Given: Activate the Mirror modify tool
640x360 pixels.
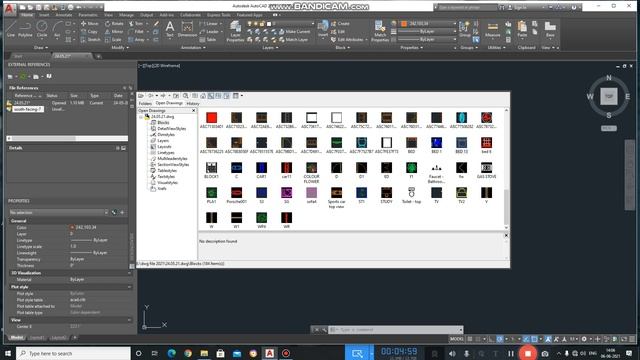Looking at the screenshot, I should [114, 31].
